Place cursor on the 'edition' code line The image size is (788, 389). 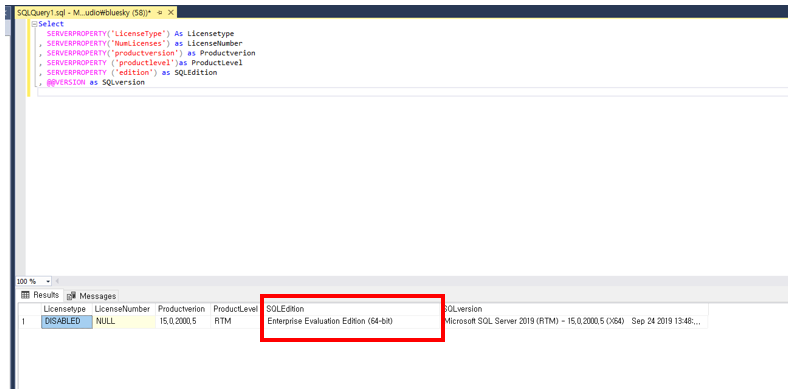coord(128,72)
